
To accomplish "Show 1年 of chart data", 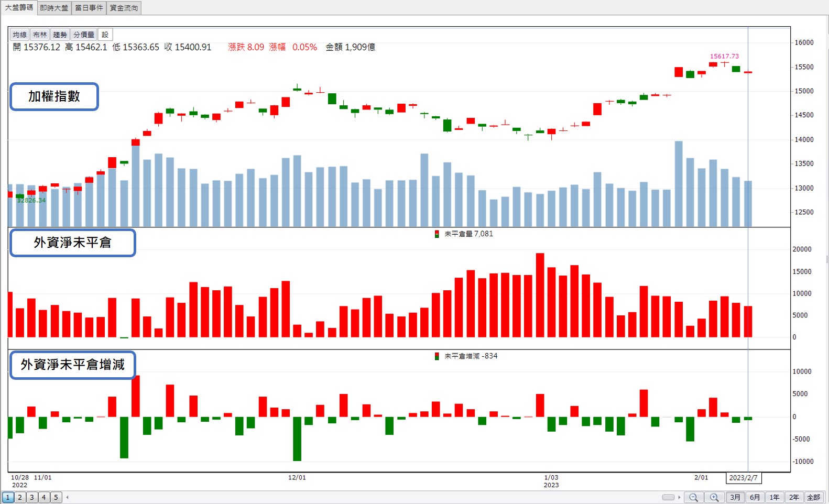I will point(775,497).
